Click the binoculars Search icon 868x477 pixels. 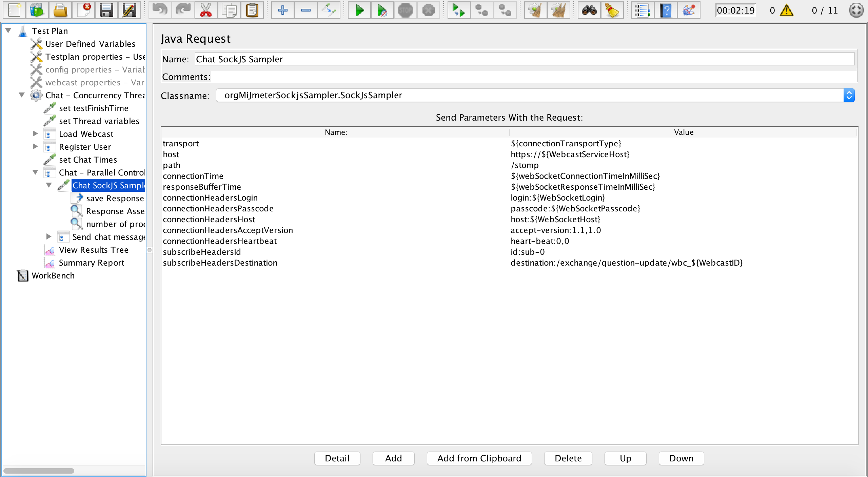tap(589, 11)
